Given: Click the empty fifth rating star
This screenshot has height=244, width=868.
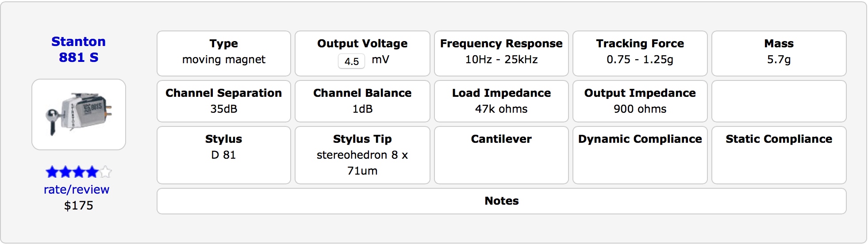Looking at the screenshot, I should (x=106, y=172).
